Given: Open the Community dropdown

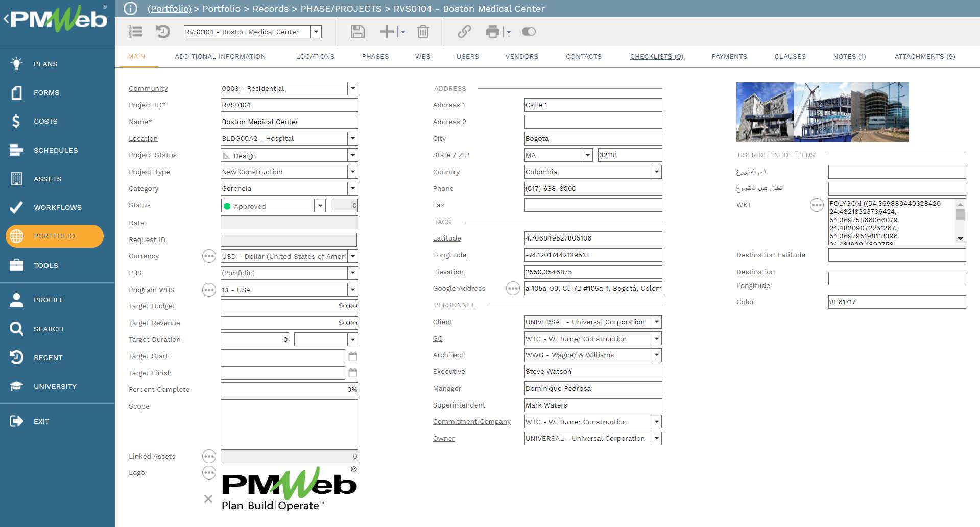Looking at the screenshot, I should click(x=353, y=88).
